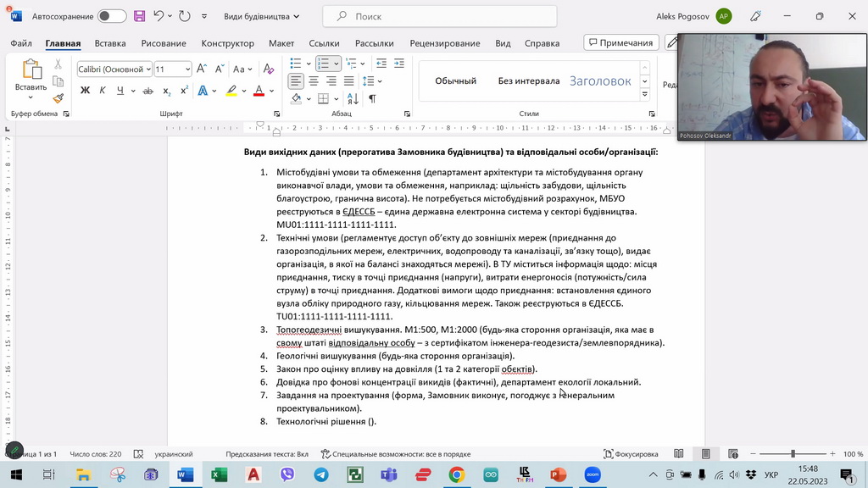The width and height of the screenshot is (868, 488).
Task: Open the Файл menu
Action: click(x=21, y=43)
